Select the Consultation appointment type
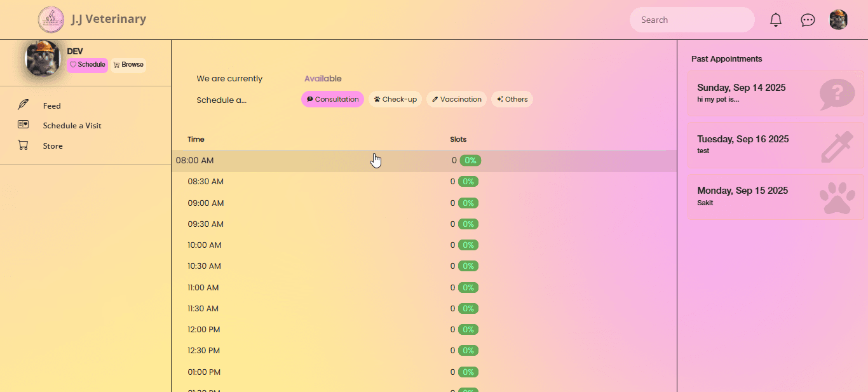Image resolution: width=868 pixels, height=392 pixels. pos(332,99)
